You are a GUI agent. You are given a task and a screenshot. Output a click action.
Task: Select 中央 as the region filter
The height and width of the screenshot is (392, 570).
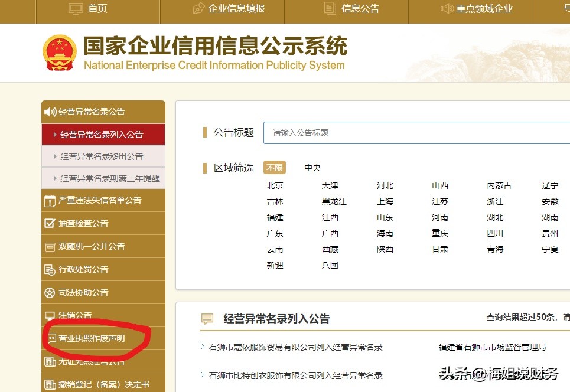[x=312, y=167]
